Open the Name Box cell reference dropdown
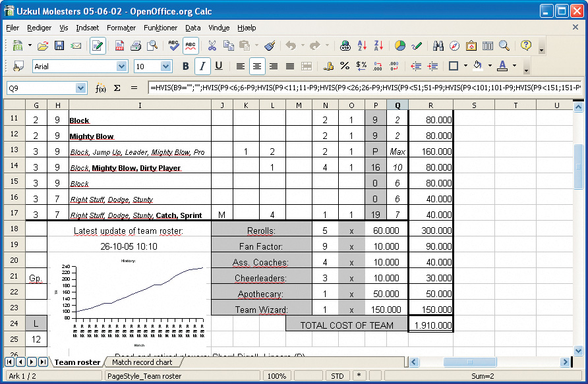588x384 pixels. pyautogui.click(x=80, y=88)
